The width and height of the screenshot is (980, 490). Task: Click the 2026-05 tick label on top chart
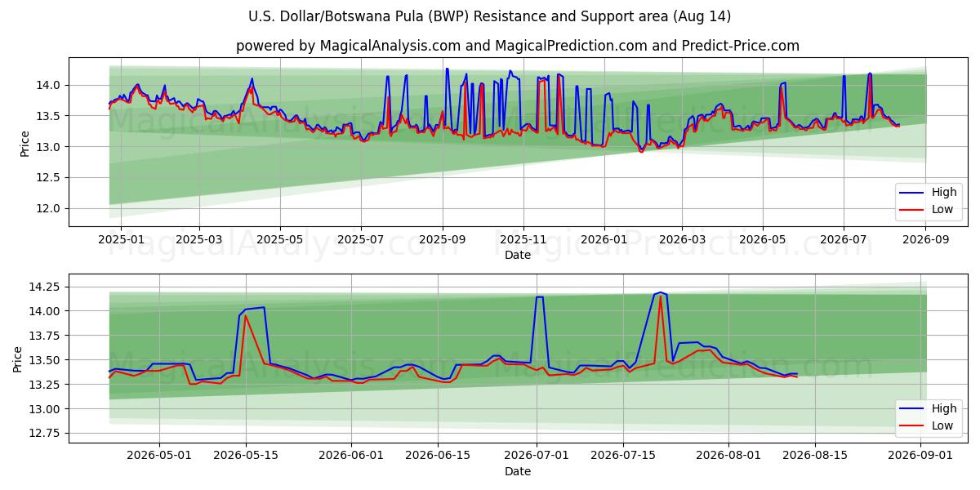[763, 240]
